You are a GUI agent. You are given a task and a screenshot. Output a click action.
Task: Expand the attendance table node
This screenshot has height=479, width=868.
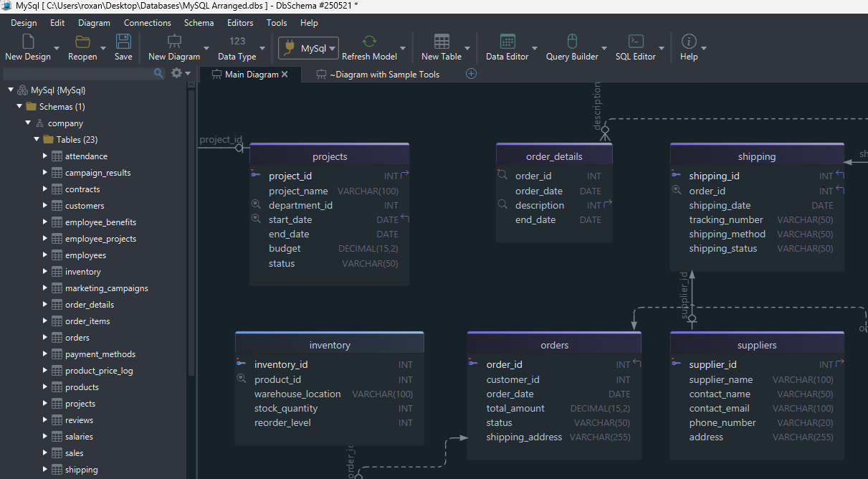coord(45,156)
